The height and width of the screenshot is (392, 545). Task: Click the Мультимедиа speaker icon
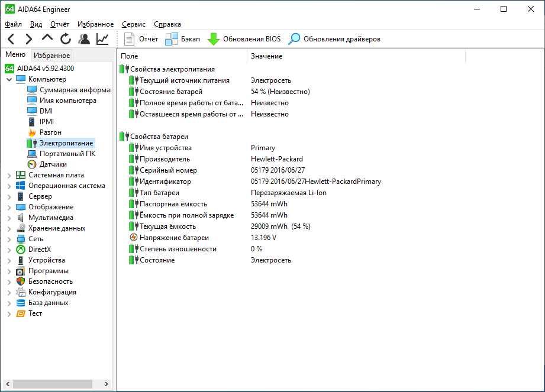click(x=21, y=218)
